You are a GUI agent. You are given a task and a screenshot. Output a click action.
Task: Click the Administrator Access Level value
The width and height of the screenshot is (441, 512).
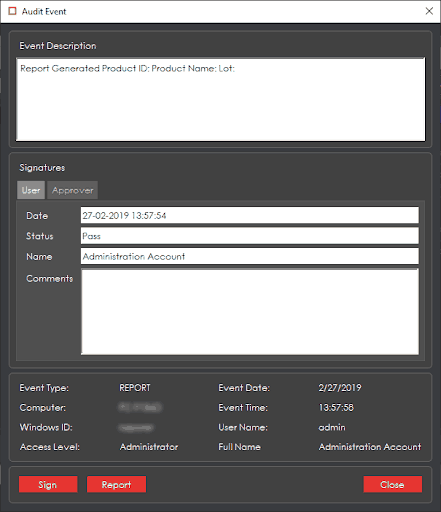click(149, 447)
